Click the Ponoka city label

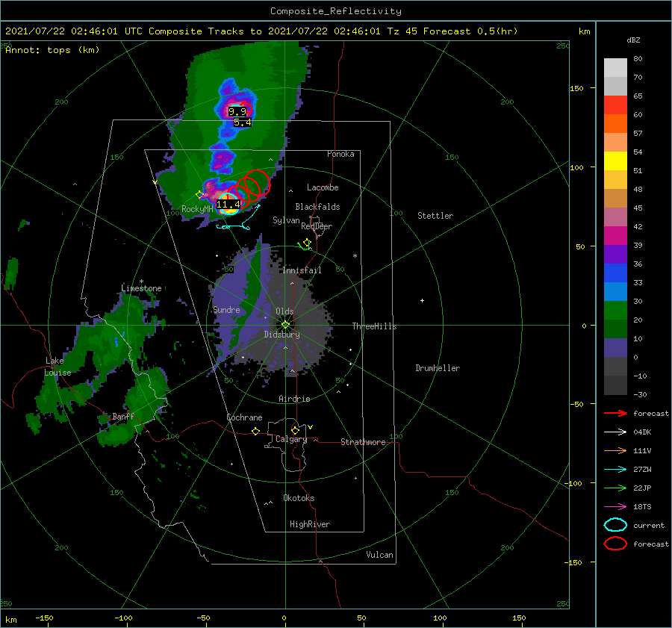point(340,154)
